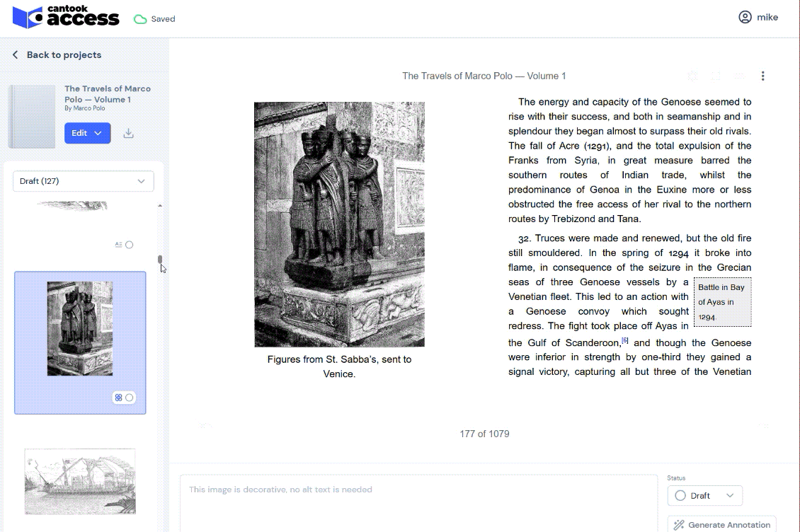Toggle status circle beside the text icon

(130, 245)
